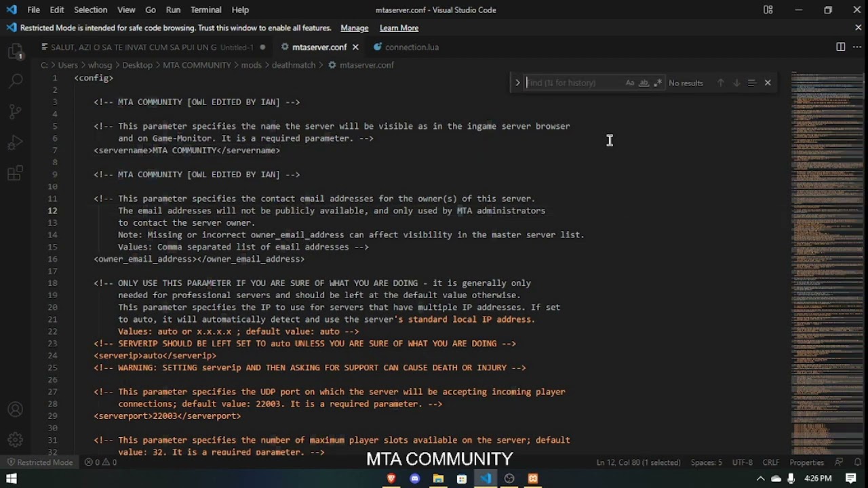
Task: Click the taskbar clock 4:26 PM
Action: 818,479
